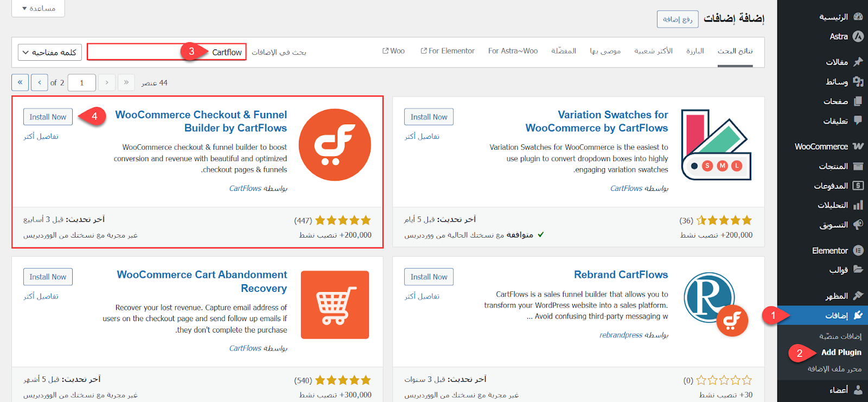Open WooCommerce Cart Abandonment Recovery title link
868x402 pixels.
coord(202,282)
